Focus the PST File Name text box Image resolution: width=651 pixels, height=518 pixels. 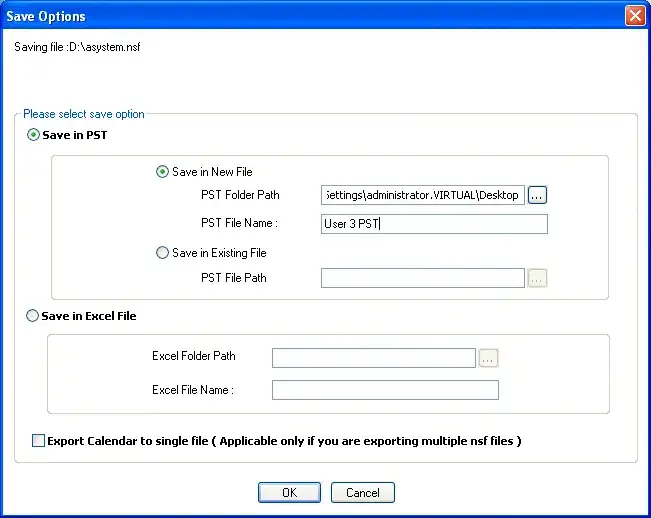[x=434, y=224]
